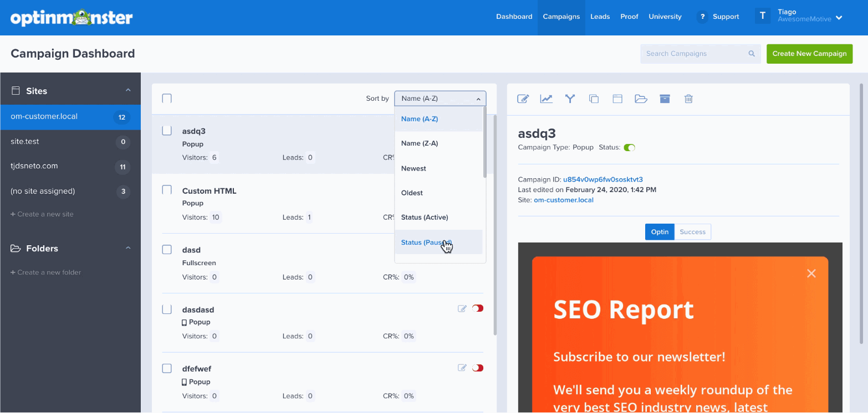
Task: Select all campaigns checkbox
Action: point(167,98)
